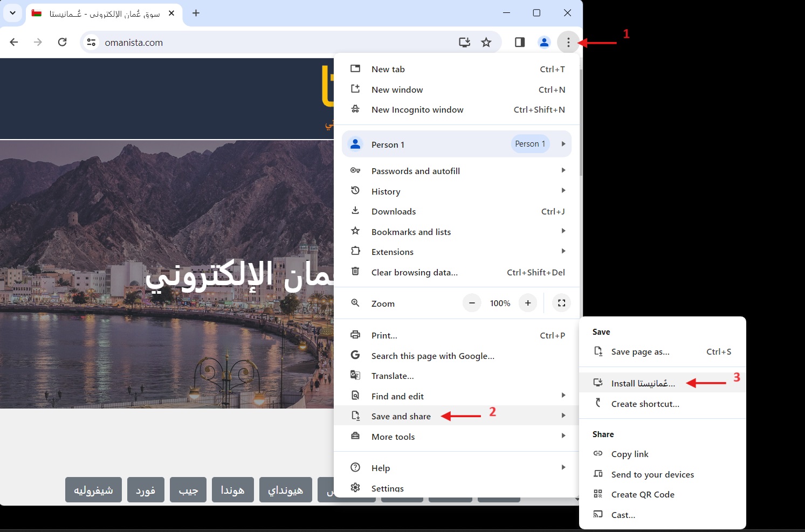This screenshot has width=805, height=532.
Task: Click the menu's vertical scrollbar
Action: [581, 123]
